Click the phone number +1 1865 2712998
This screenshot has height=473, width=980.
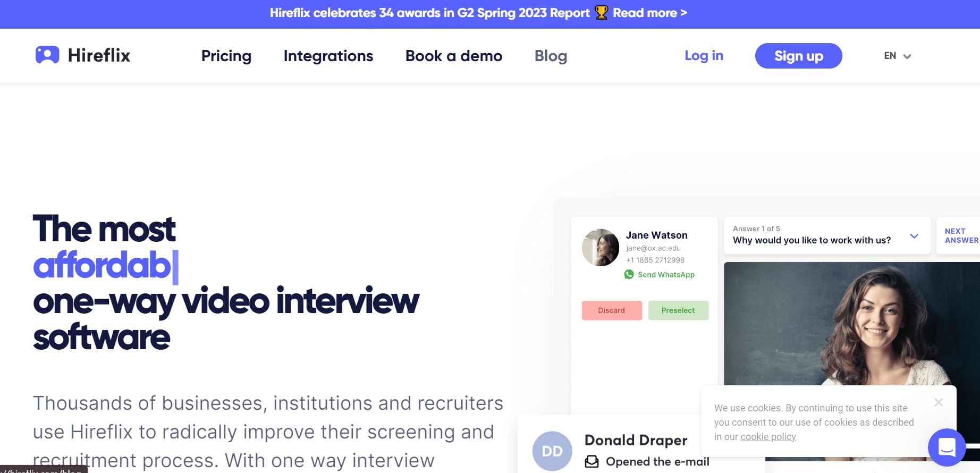click(655, 260)
